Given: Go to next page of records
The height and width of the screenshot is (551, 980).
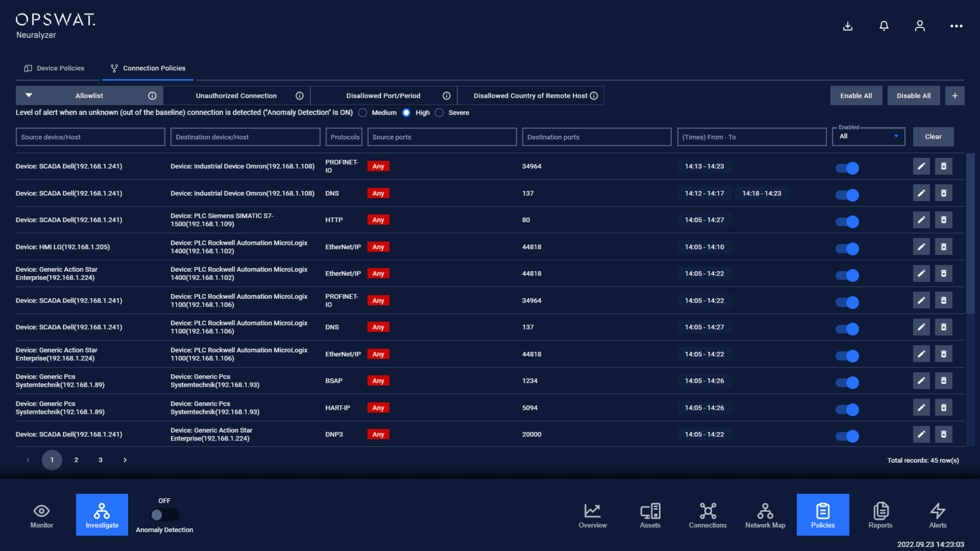Looking at the screenshot, I should click(x=125, y=460).
